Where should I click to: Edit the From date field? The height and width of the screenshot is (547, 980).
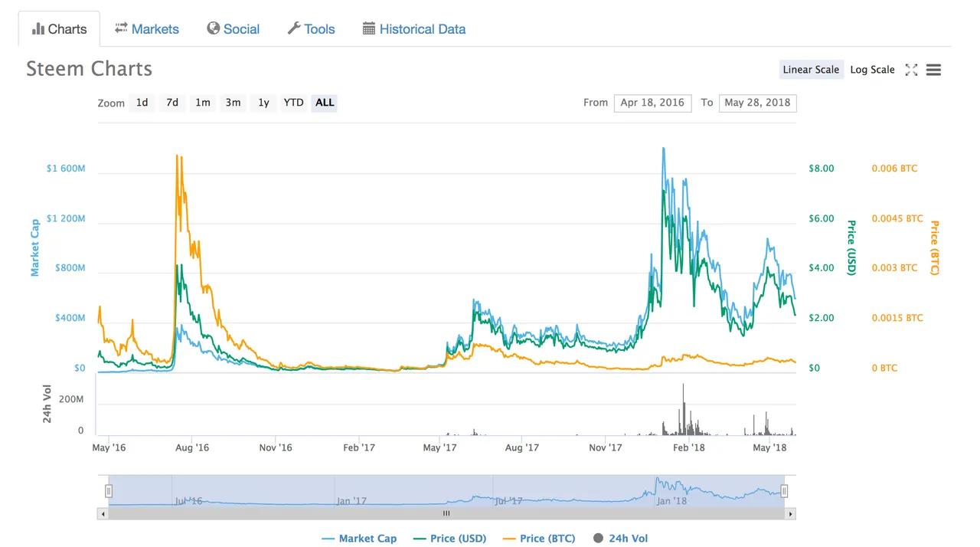(652, 103)
